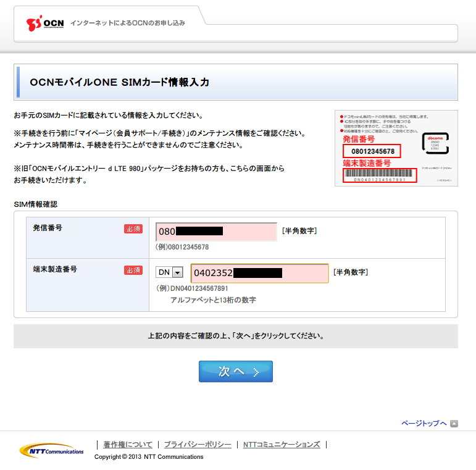Click the 端末製造番号 row label

55,269
